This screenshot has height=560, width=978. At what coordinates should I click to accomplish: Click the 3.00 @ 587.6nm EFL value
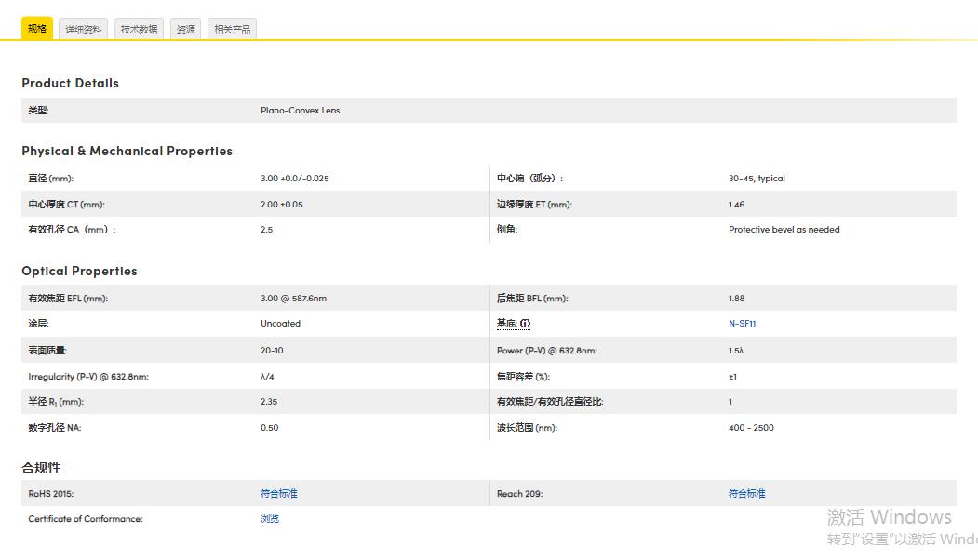click(293, 299)
